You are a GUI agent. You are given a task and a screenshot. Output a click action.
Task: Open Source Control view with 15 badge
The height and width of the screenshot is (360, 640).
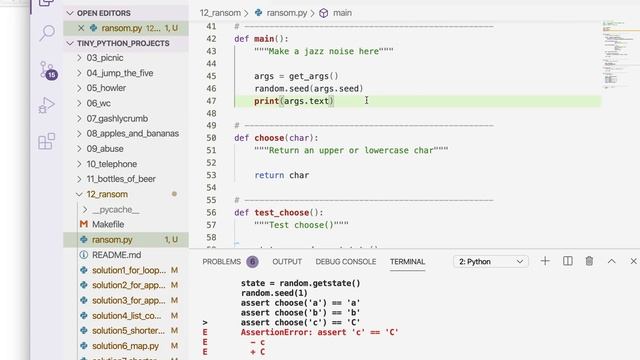click(48, 70)
